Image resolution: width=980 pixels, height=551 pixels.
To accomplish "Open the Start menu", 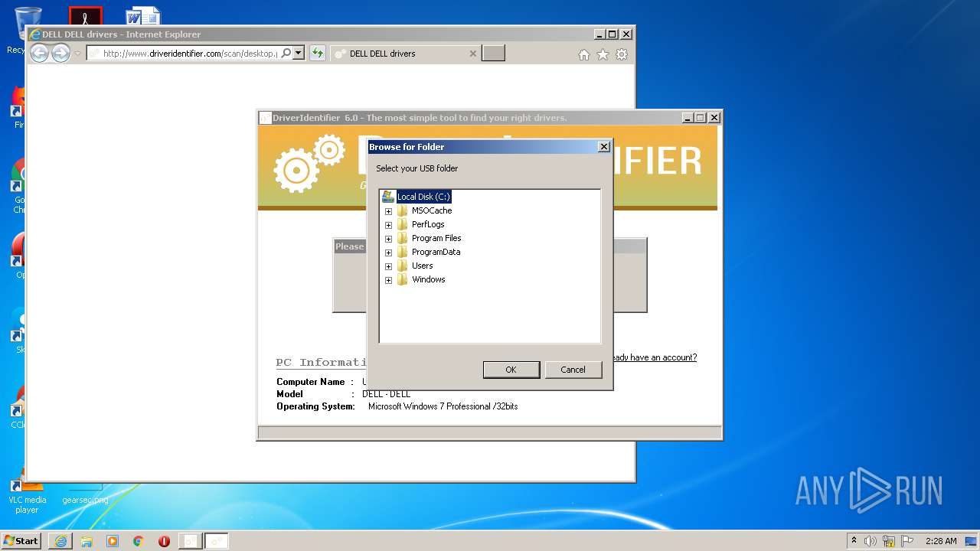I will click(21, 540).
